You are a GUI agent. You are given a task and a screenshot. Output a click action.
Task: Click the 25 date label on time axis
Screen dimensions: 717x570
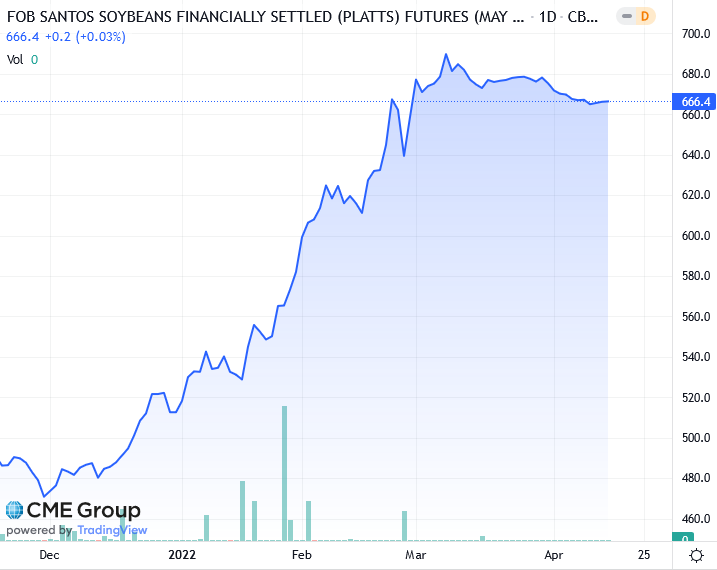click(x=643, y=554)
